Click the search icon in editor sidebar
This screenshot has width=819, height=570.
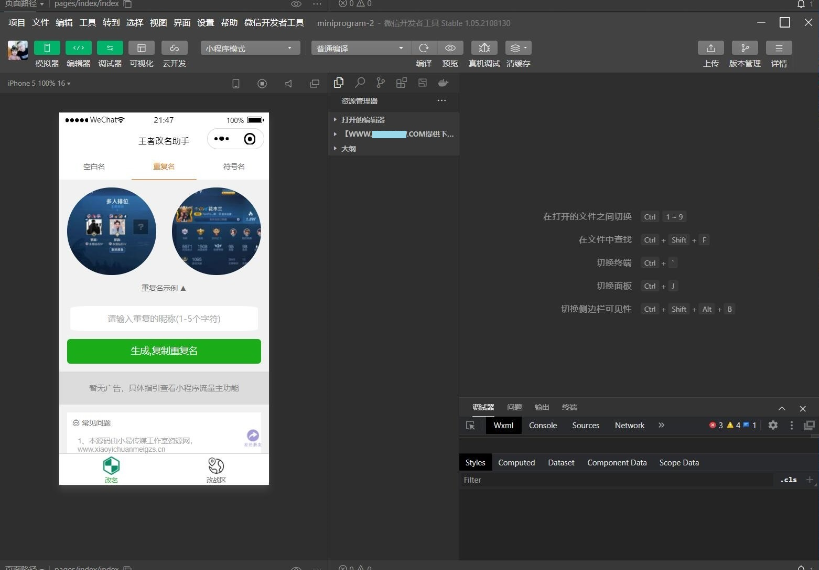point(360,83)
